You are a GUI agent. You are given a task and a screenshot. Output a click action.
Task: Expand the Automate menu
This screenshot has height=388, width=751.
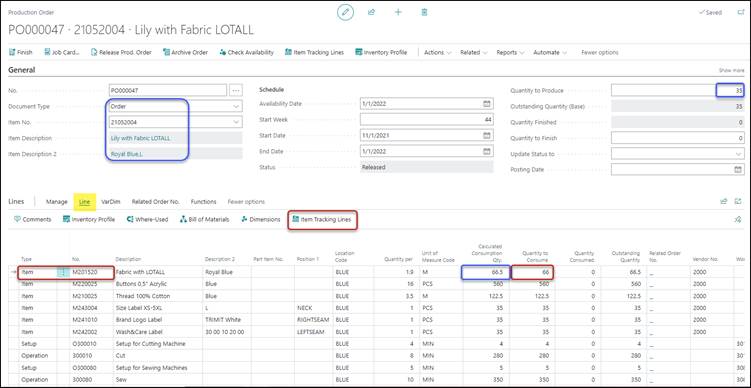550,52
